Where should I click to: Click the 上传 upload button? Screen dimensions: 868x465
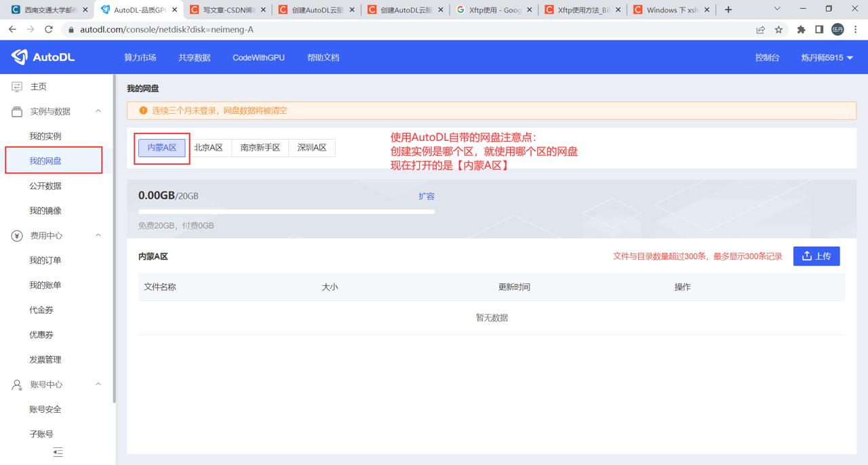coord(816,256)
